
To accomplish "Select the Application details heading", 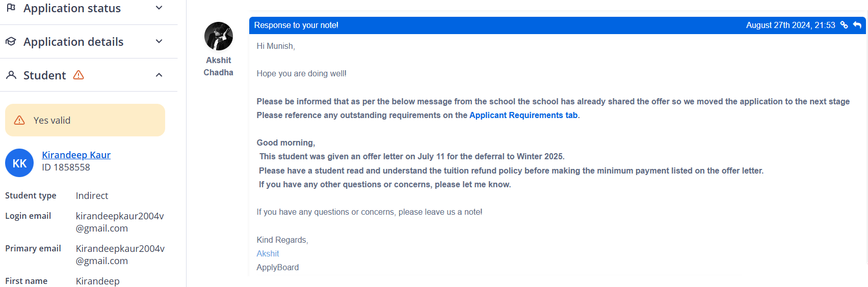I will coord(73,42).
